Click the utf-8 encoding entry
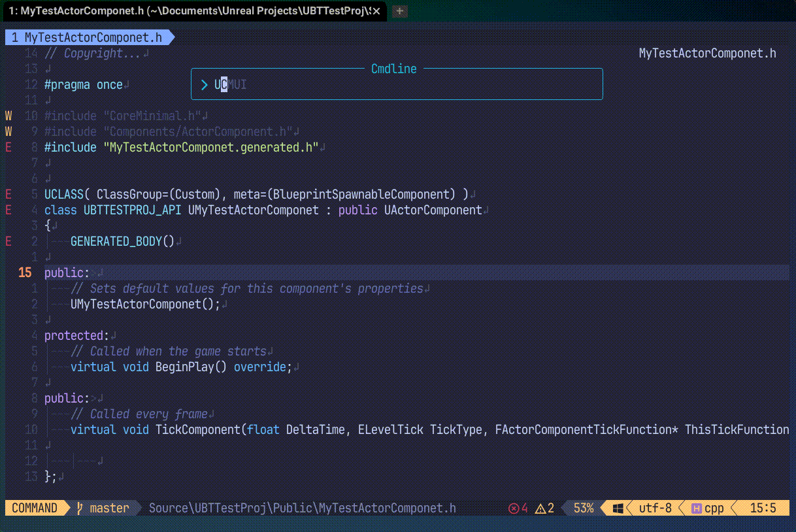Image resolution: width=796 pixels, height=532 pixels. tap(655, 508)
